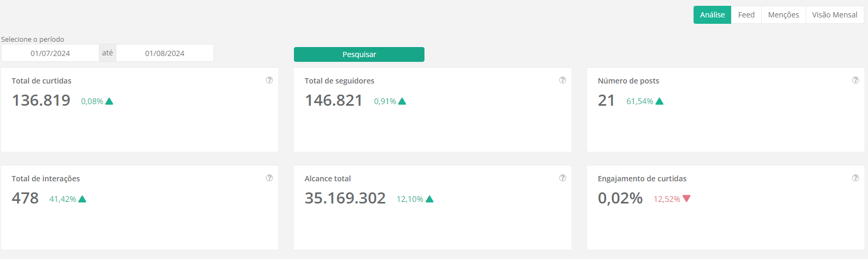The image size is (868, 259).
Task: Click the 35.169.302 reach value
Action: [345, 198]
